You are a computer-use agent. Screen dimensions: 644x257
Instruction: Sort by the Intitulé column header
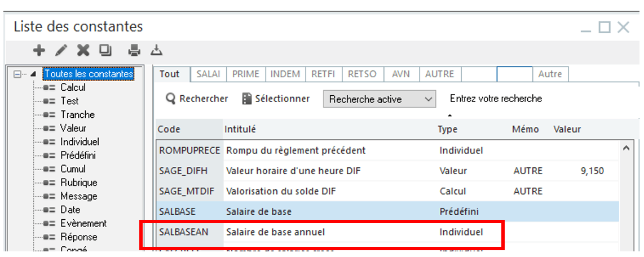click(x=240, y=130)
